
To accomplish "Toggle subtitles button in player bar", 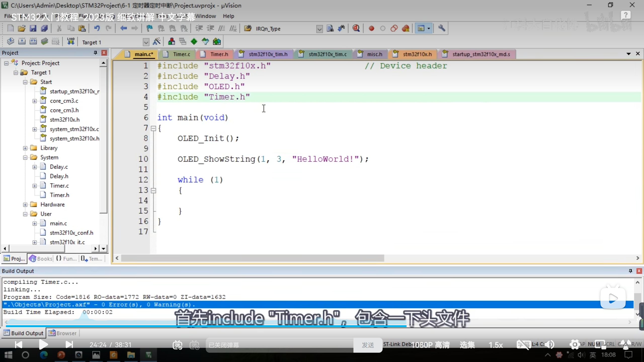I will click(x=523, y=345).
